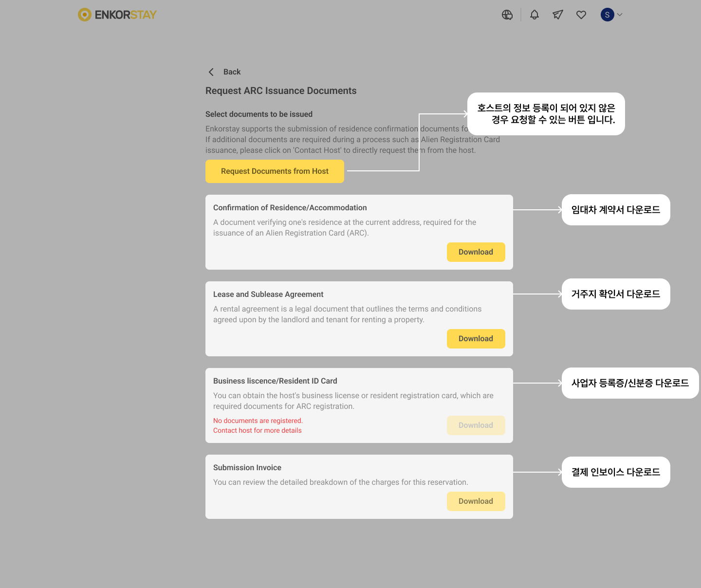Screen dimensions: 701x588
Task: Download the Submission Invoice
Action: 476,501
